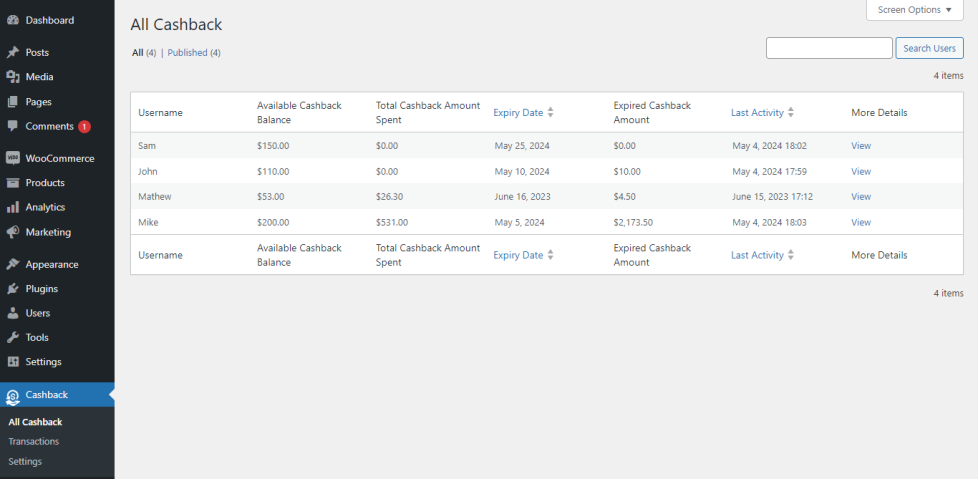Filter list by Published cashback
The image size is (978, 479).
pyautogui.click(x=193, y=53)
